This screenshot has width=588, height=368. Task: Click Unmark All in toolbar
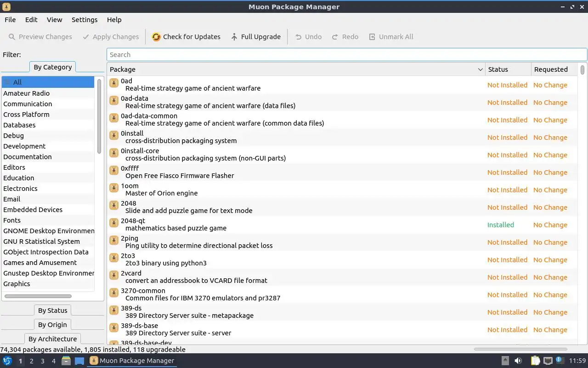(391, 37)
